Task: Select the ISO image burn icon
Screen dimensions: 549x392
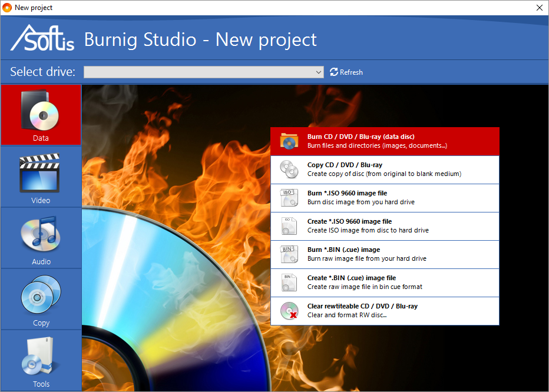Action: tap(289, 198)
